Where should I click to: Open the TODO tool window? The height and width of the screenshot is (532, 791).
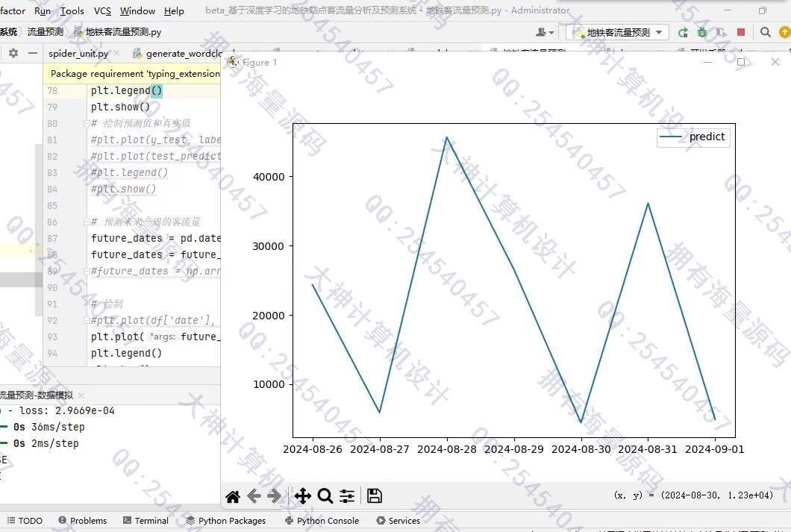[x=25, y=520]
